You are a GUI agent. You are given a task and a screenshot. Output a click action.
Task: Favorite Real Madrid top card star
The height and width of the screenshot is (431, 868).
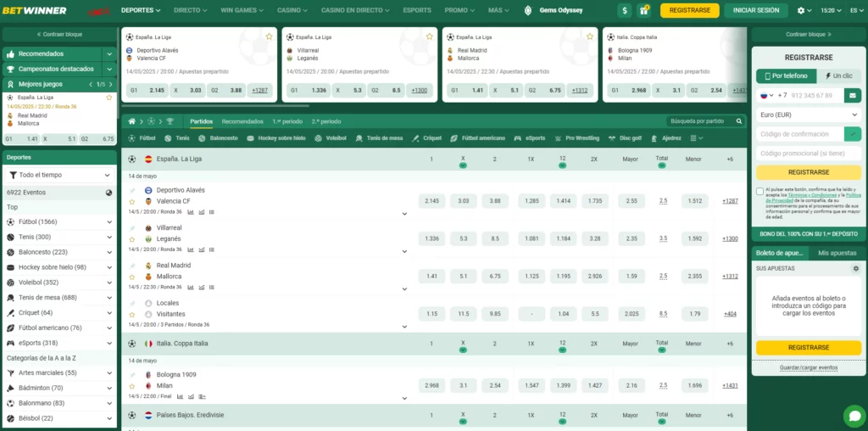[590, 36]
